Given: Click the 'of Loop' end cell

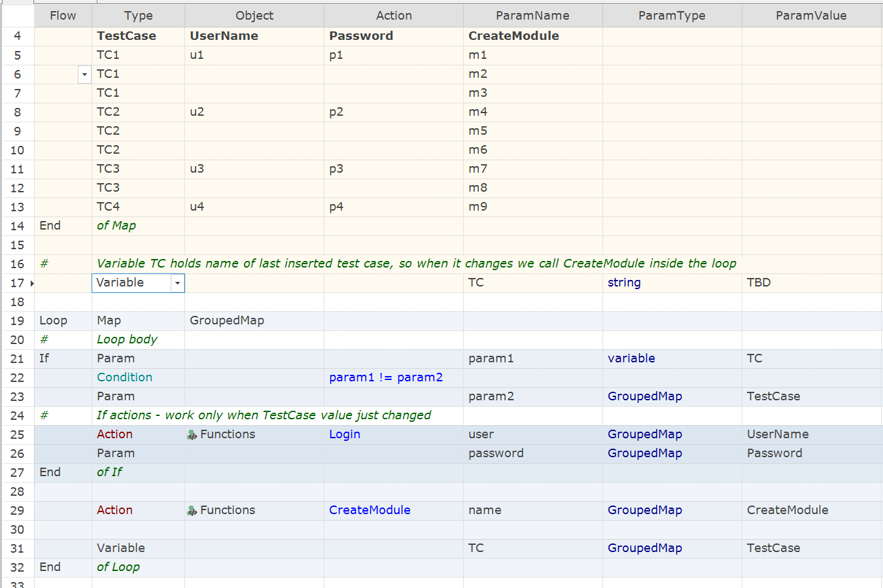Looking at the screenshot, I should point(118,567).
